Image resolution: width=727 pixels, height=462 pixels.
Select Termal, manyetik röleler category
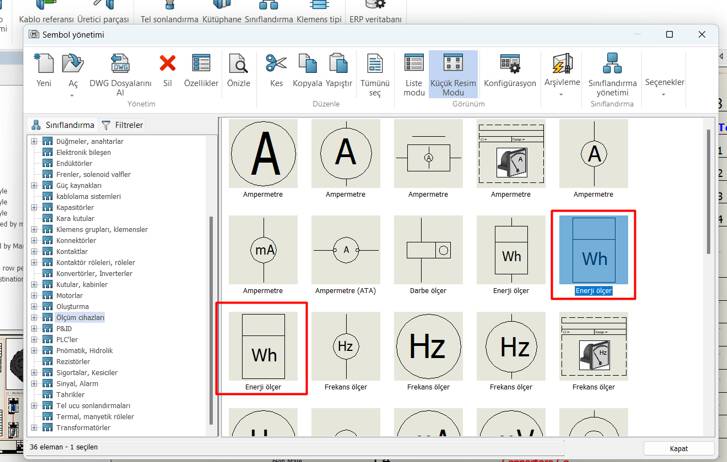[x=95, y=417]
